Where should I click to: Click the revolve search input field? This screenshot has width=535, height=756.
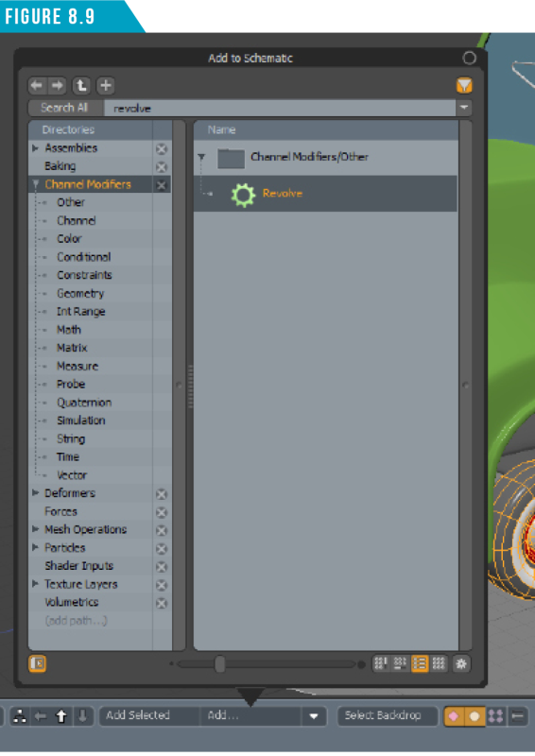pyautogui.click(x=280, y=109)
